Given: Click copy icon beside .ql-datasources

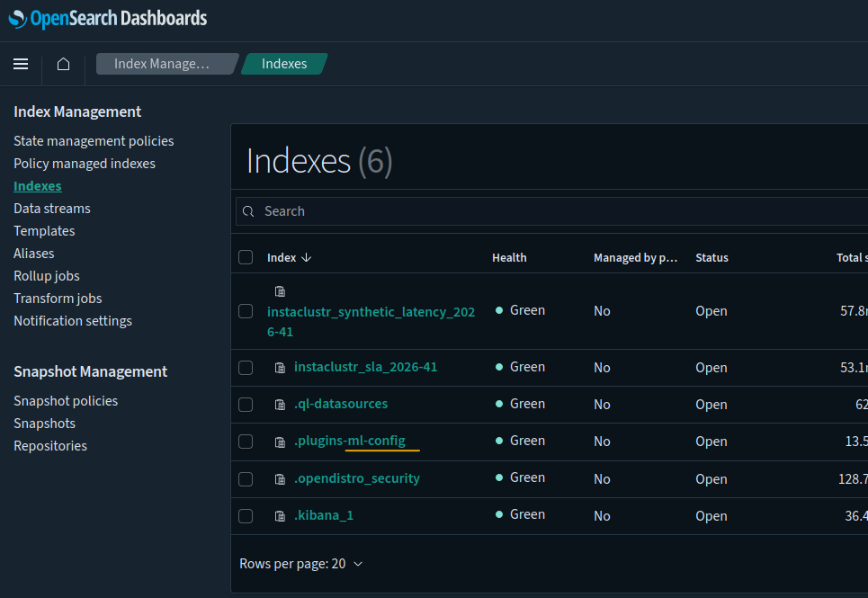Looking at the screenshot, I should (280, 405).
